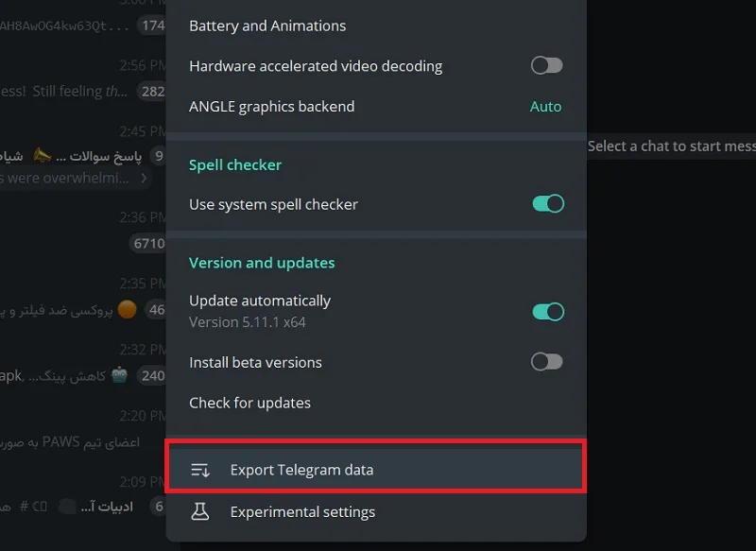756x551 pixels.
Task: Click the Export Telegram data list icon
Action: [199, 470]
